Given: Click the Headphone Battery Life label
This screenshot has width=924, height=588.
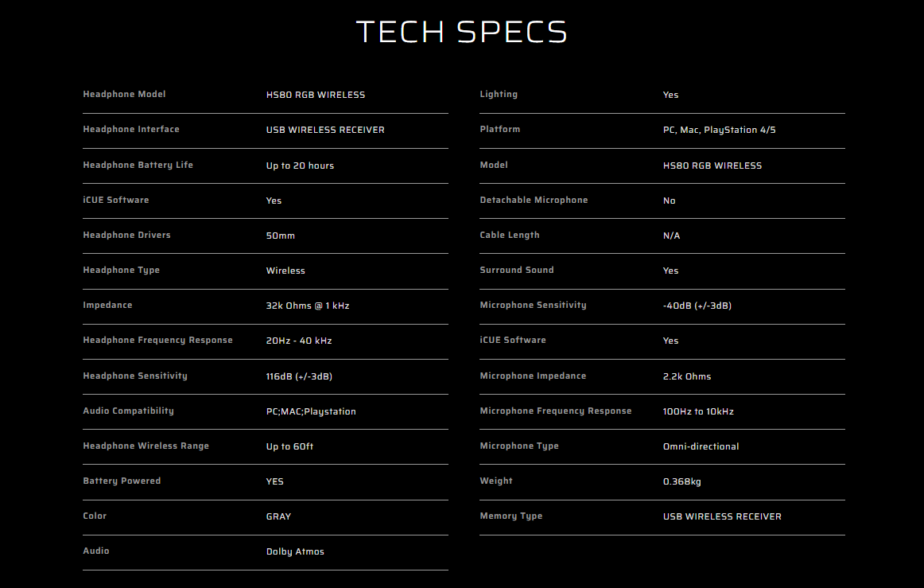Looking at the screenshot, I should (x=138, y=165).
